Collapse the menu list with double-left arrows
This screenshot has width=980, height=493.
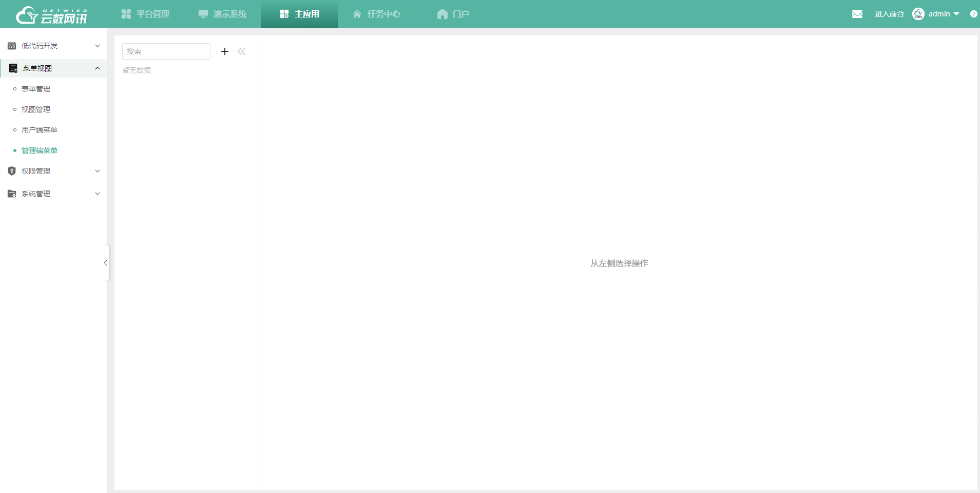point(242,51)
